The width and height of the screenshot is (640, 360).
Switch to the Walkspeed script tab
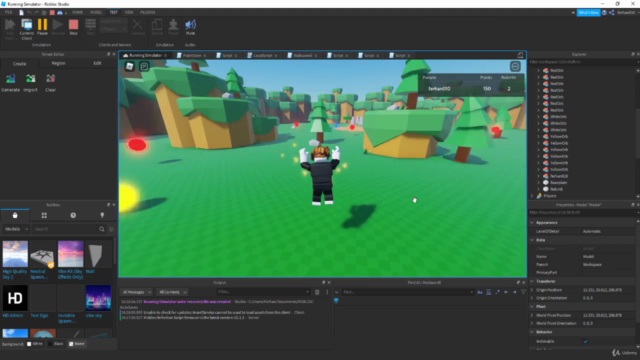pyautogui.click(x=302, y=56)
